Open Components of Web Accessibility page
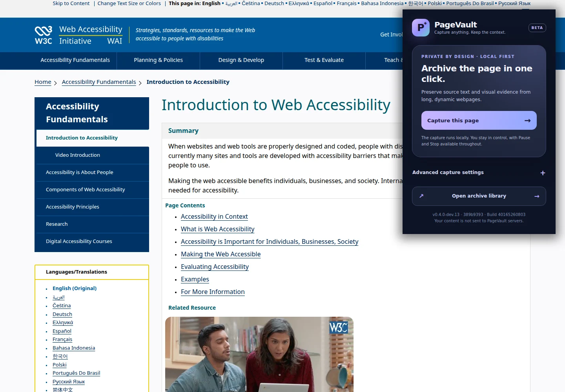This screenshot has width=565, height=392. [93, 190]
